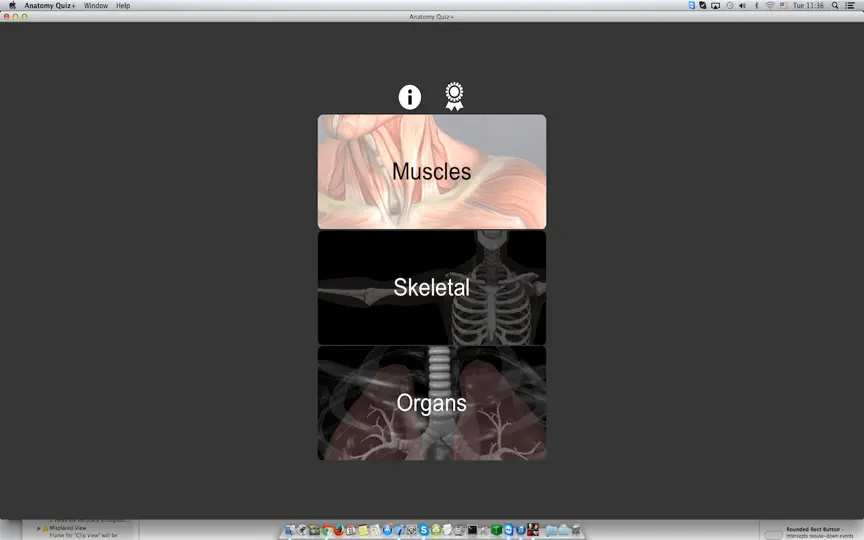
Task: Open the US flag input source menu
Action: (784, 6)
